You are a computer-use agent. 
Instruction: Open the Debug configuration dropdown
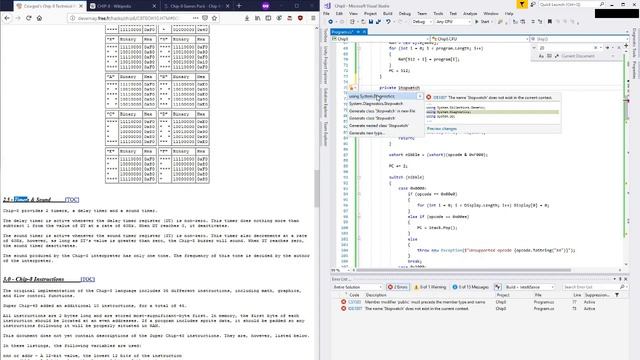click(422, 22)
